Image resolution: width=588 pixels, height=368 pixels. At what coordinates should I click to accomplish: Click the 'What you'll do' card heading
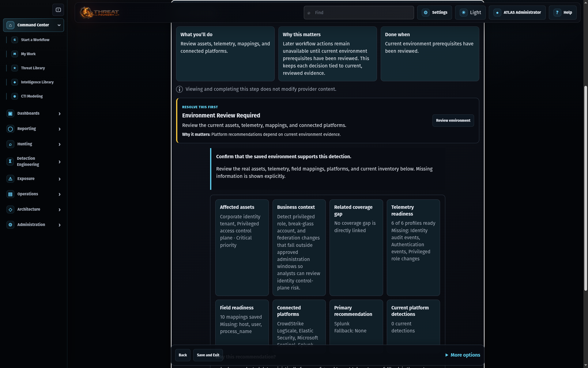click(x=196, y=35)
